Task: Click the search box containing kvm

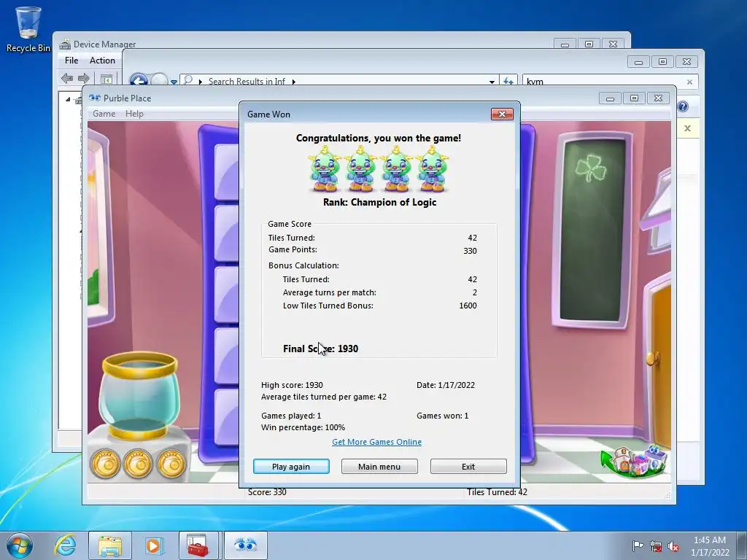Action: (610, 82)
